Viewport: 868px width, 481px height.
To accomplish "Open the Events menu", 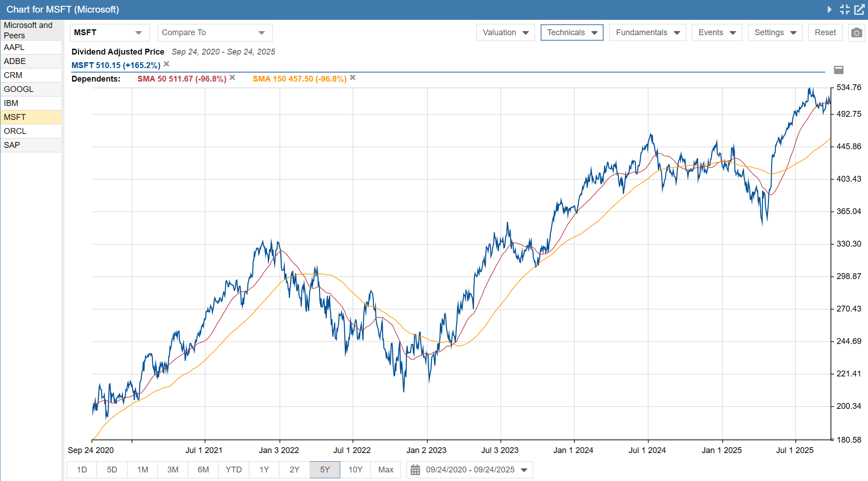I will (x=717, y=32).
